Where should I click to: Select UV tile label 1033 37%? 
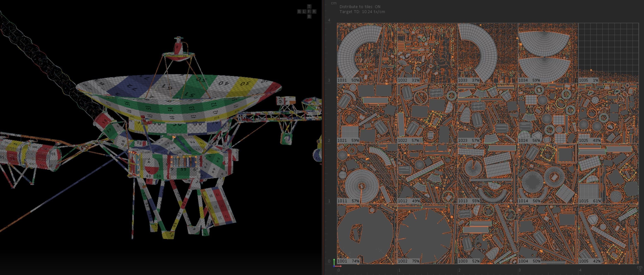pos(469,80)
